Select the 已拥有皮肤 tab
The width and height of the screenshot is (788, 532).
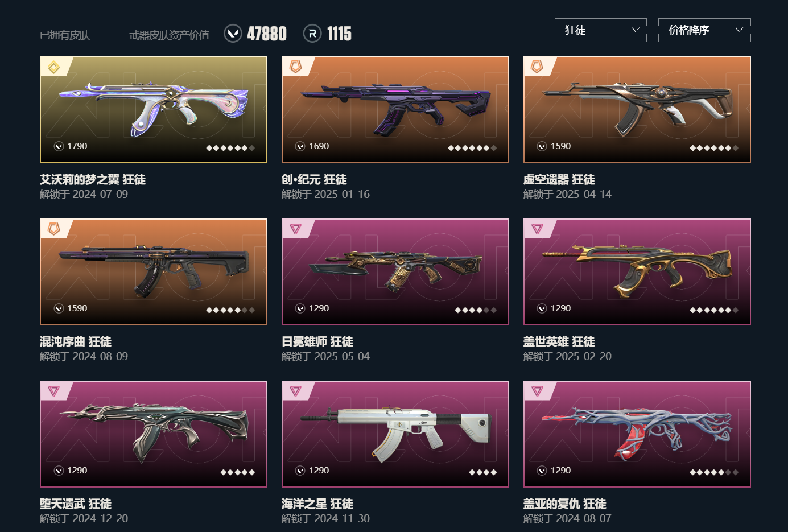65,35
